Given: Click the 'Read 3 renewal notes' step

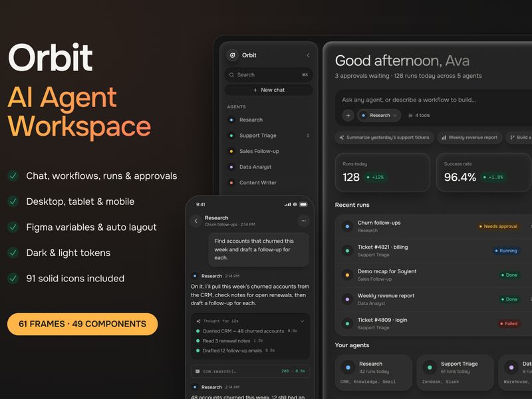Looking at the screenshot, I should [229, 340].
